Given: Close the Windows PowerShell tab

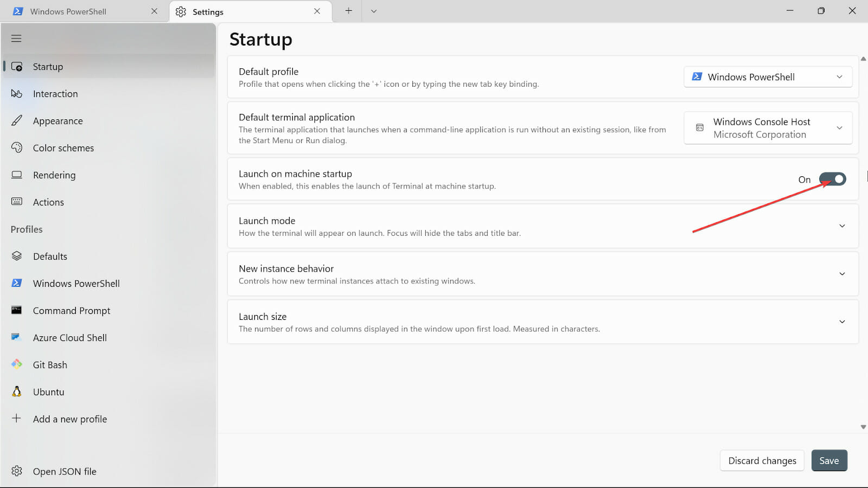Looking at the screenshot, I should (154, 11).
